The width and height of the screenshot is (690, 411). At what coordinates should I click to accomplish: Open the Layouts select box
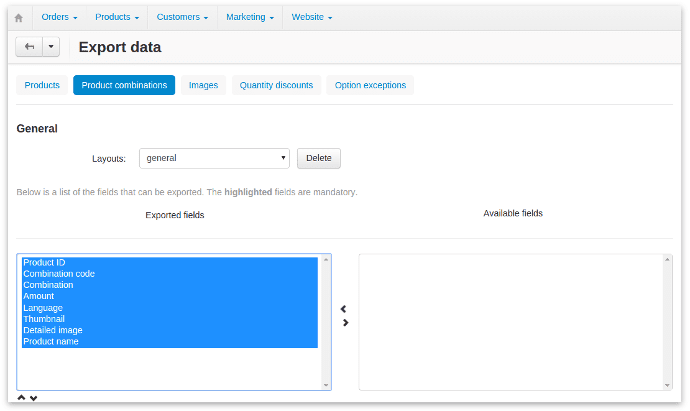(214, 158)
